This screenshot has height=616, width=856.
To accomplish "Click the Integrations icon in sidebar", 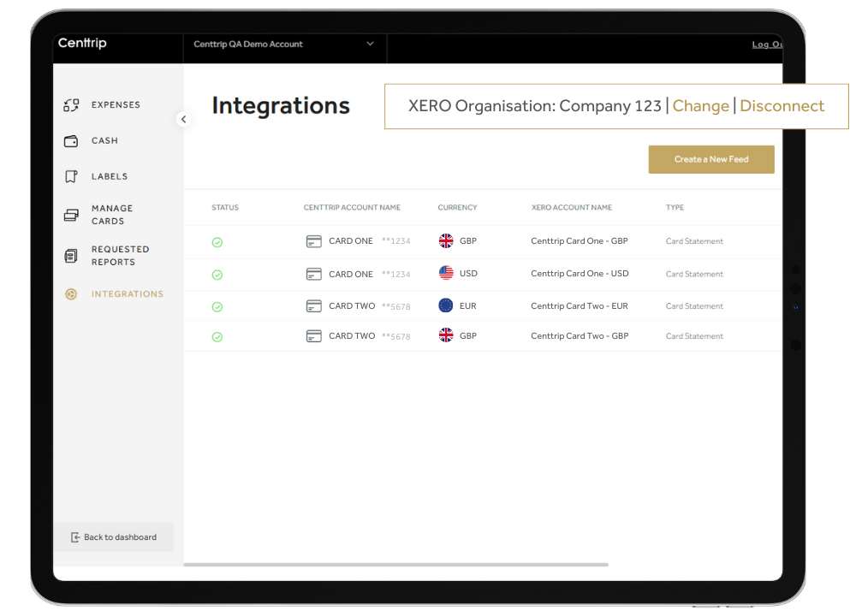I will tap(71, 294).
